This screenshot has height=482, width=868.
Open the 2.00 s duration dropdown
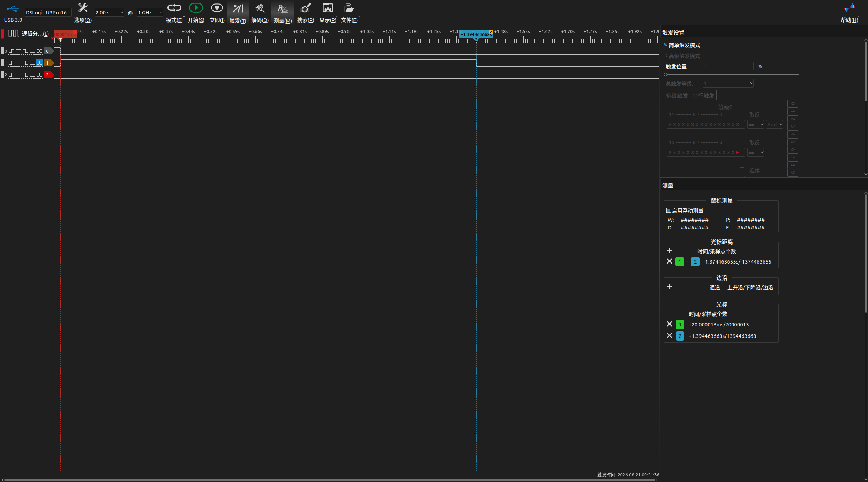pyautogui.click(x=109, y=13)
